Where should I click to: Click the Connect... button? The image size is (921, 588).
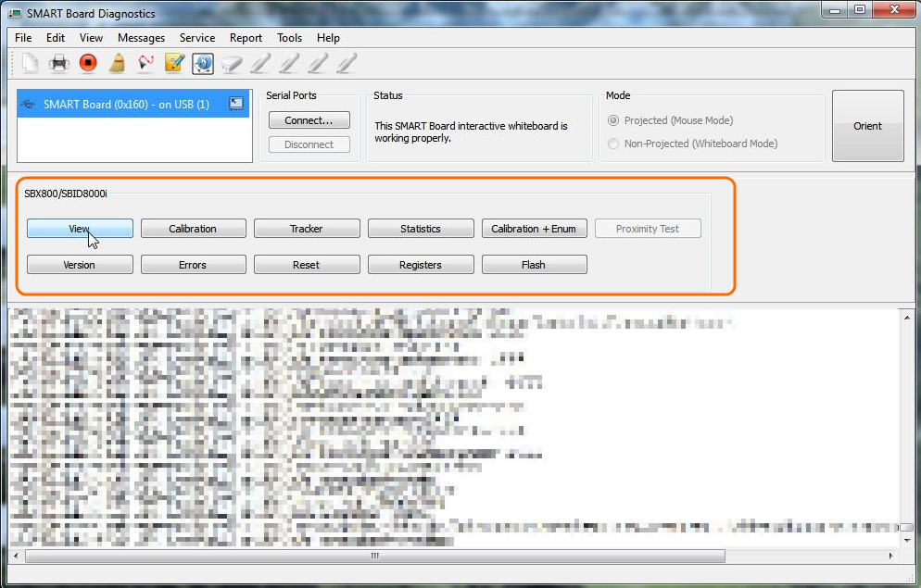pos(309,120)
